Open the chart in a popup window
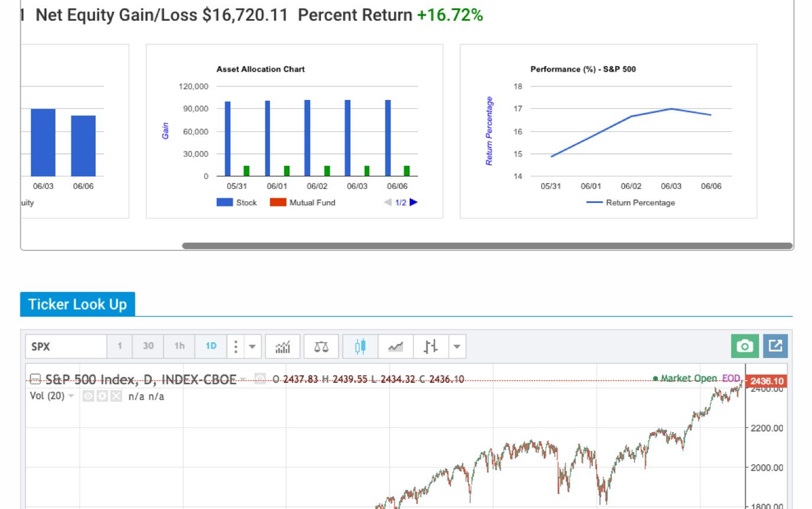Image resolution: width=812 pixels, height=509 pixels. coord(775,347)
